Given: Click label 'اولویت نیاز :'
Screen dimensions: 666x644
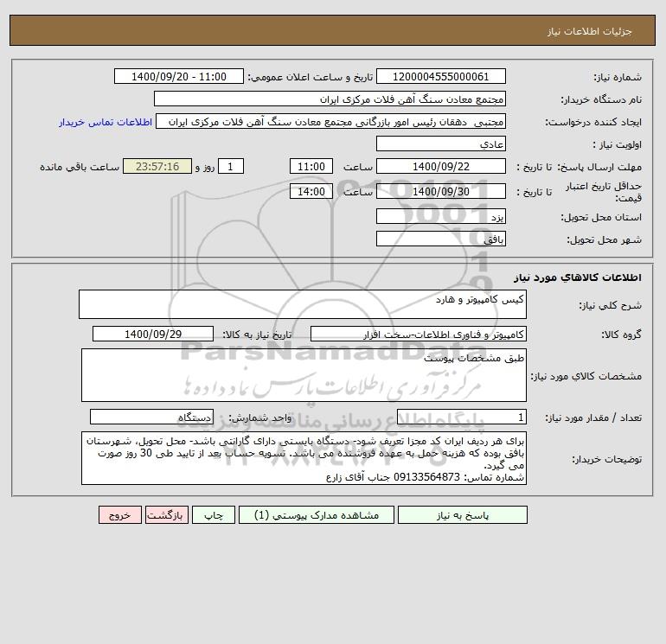Looking at the screenshot, I should point(618,144).
